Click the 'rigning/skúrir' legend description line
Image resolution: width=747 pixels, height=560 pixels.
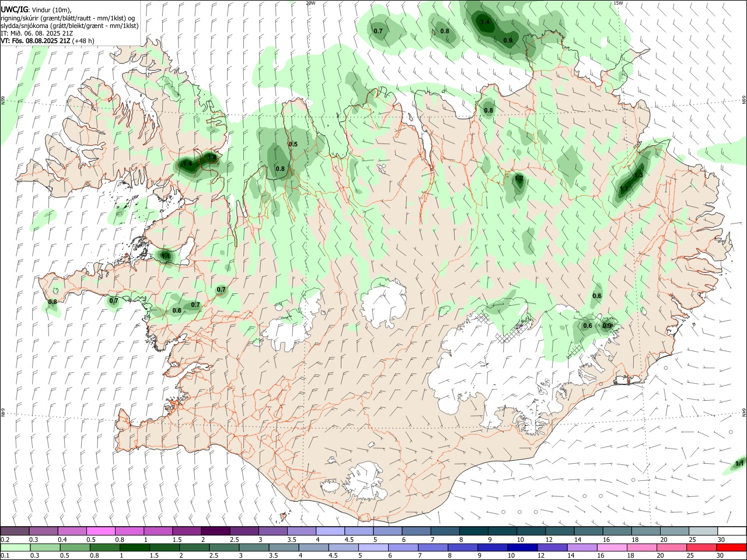[x=68, y=18]
